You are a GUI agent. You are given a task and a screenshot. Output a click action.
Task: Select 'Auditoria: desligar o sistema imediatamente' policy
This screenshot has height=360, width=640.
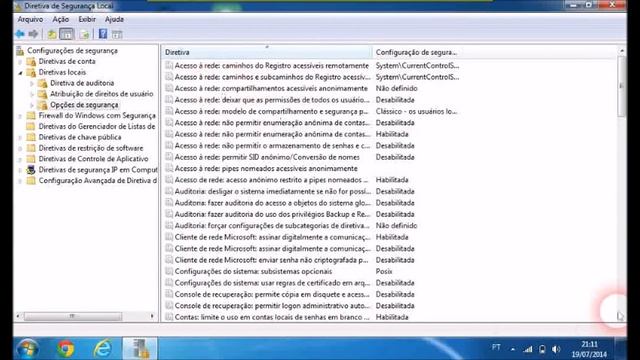tap(273, 191)
